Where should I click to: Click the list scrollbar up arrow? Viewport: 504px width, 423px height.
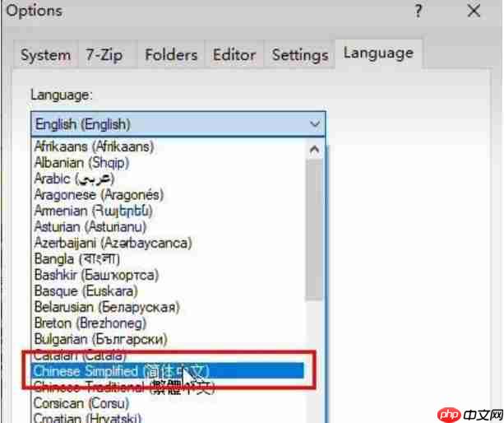314,150
